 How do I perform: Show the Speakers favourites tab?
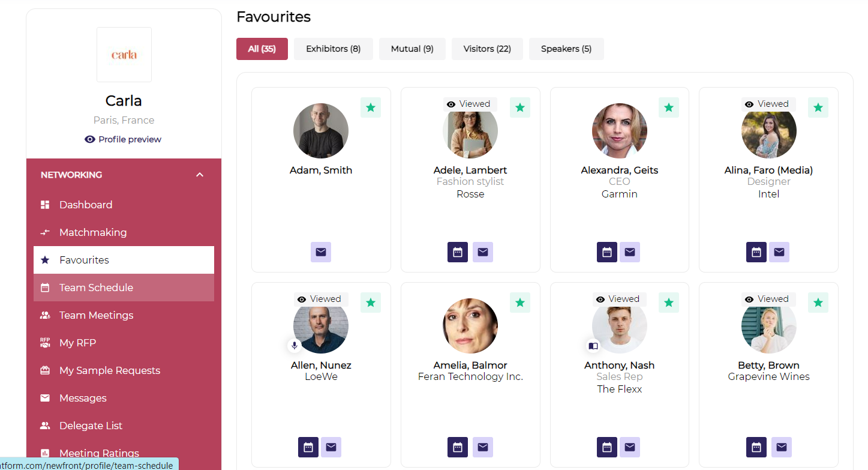[566, 49]
